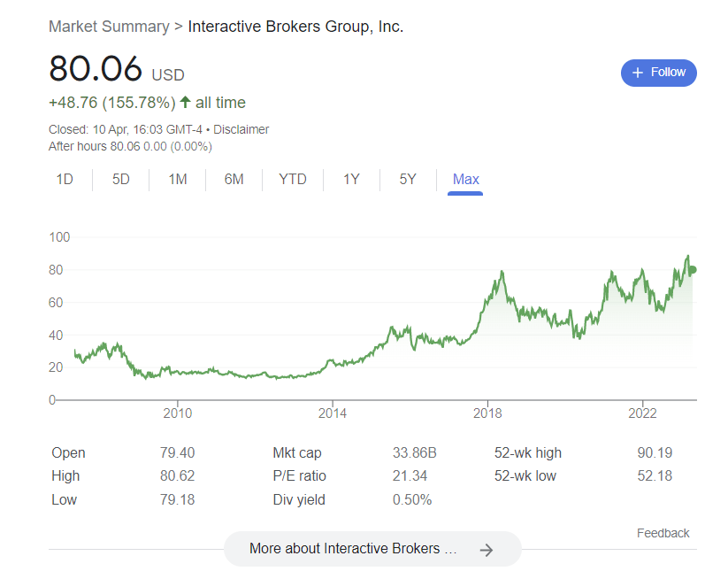This screenshot has height=579, width=728.
Task: Open the 5Y chart view
Action: 408,180
